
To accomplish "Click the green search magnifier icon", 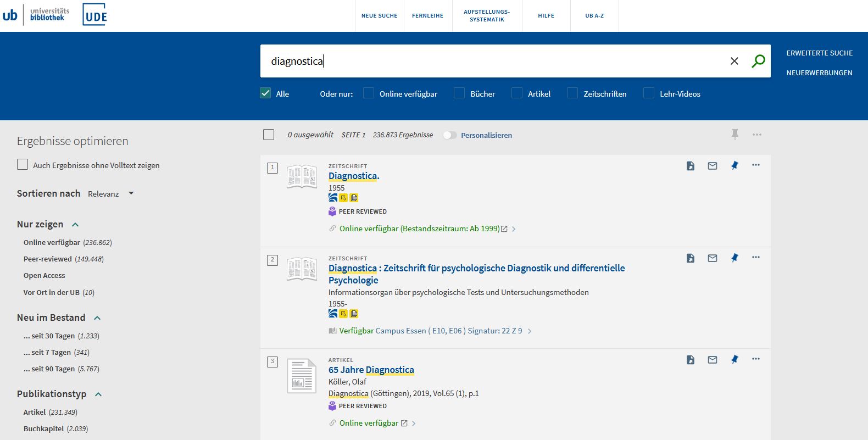I will click(x=758, y=61).
